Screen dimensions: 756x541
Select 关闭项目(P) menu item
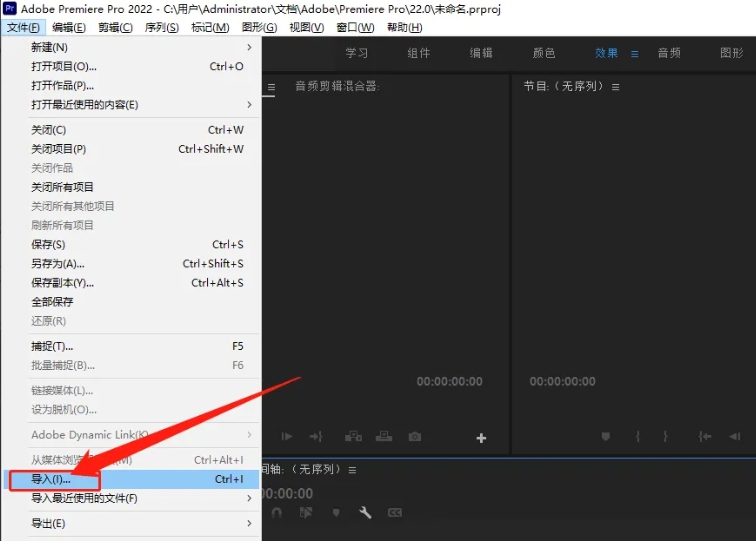point(131,149)
